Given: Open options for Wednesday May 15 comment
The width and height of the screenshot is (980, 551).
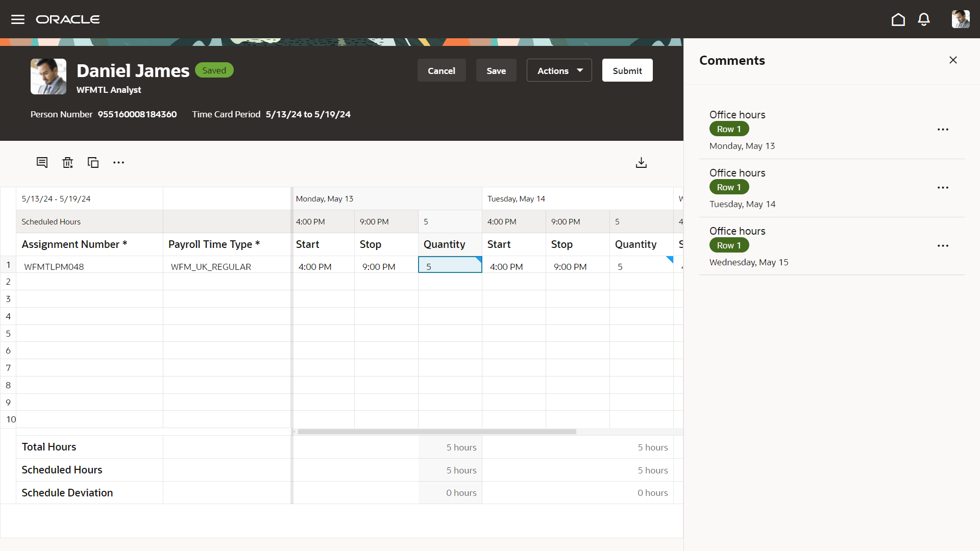Looking at the screenshot, I should [x=943, y=245].
